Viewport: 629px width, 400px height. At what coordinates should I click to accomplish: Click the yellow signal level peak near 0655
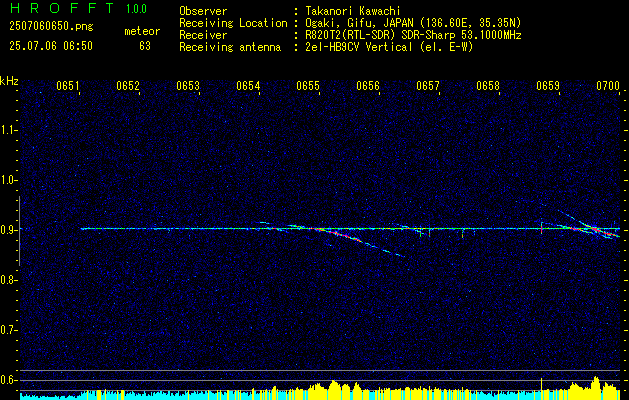(x=333, y=388)
